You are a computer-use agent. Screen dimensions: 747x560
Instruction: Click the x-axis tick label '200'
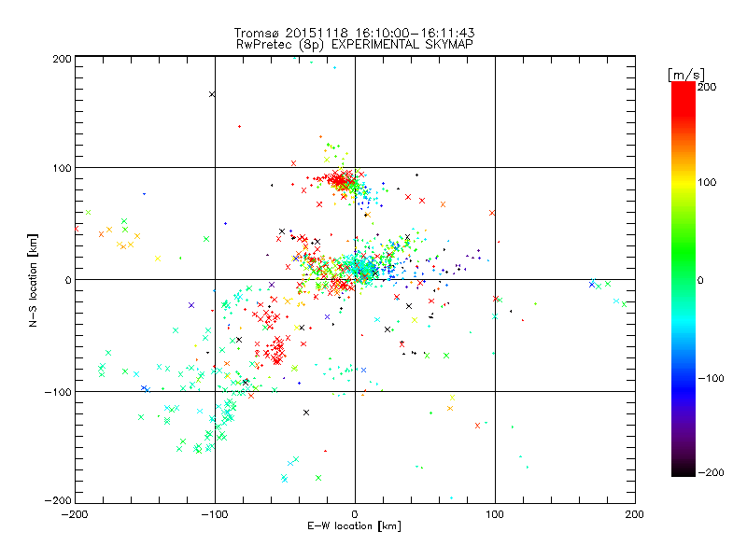[635, 514]
